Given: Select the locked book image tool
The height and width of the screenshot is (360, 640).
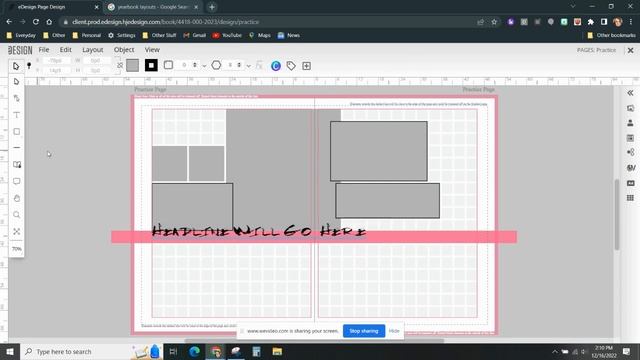Looking at the screenshot, I should 17,164.
